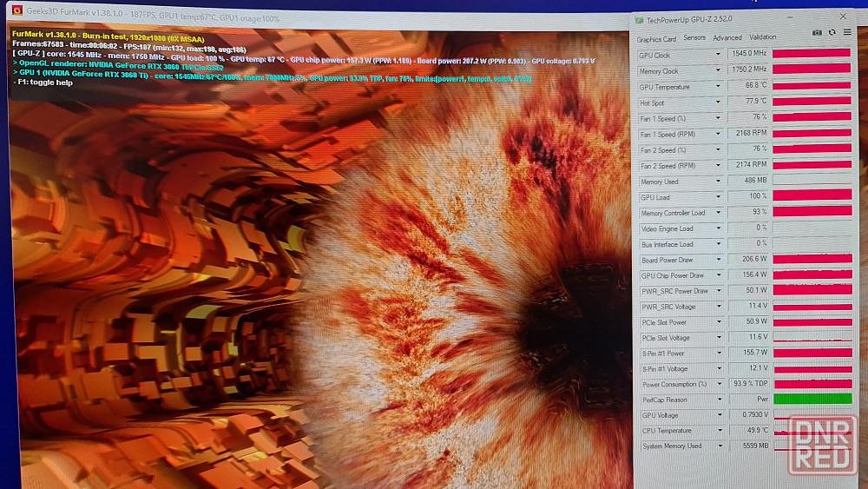Click the Sensors tab
The width and height of the screenshot is (868, 489).
694,38
